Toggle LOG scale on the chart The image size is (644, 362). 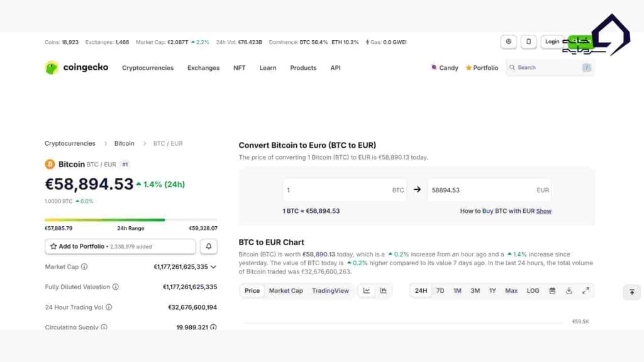[533, 290]
